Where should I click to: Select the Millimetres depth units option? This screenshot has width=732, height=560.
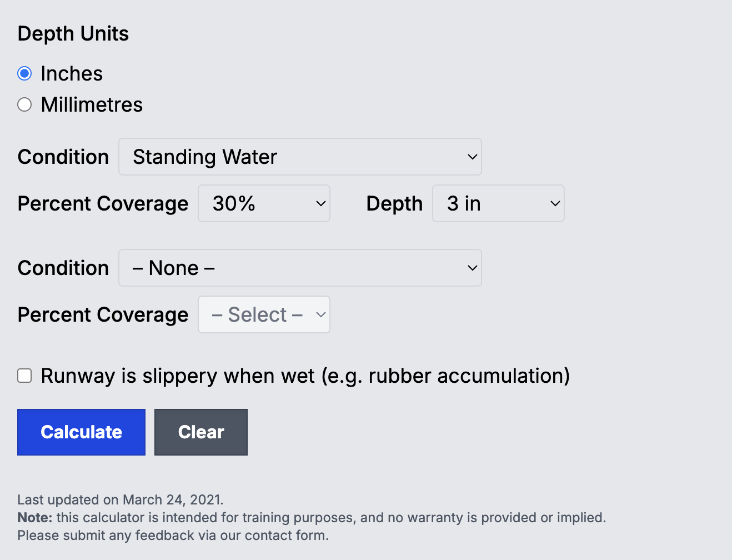coord(24,104)
